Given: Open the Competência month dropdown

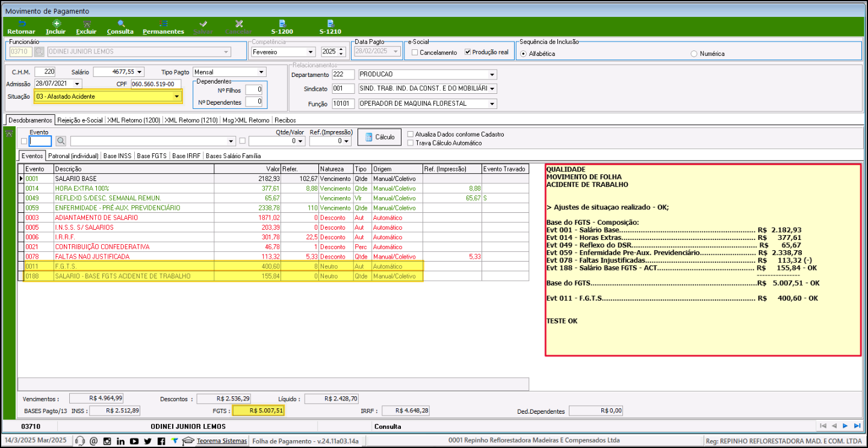Looking at the screenshot, I should (x=311, y=52).
